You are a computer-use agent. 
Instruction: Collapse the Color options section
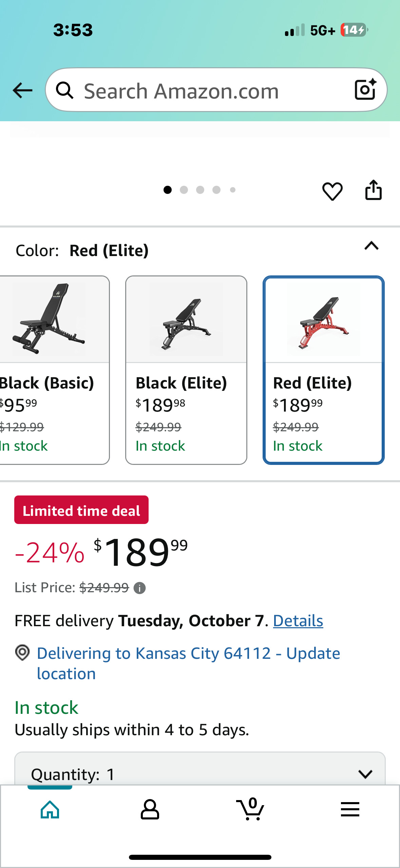(x=372, y=246)
